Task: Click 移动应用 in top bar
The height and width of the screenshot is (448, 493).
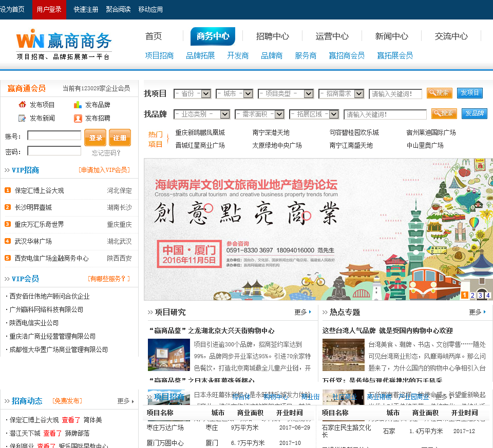Action: tap(150, 9)
